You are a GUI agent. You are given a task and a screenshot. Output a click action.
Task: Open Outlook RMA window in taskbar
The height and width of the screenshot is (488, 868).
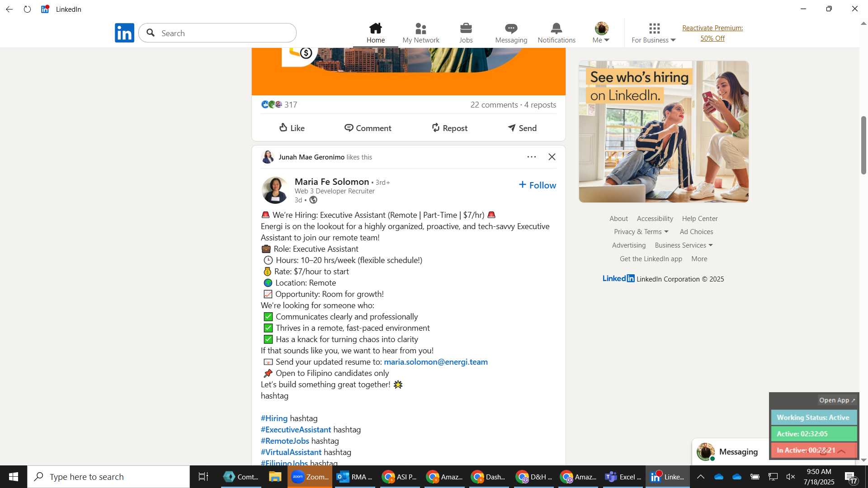355,477
